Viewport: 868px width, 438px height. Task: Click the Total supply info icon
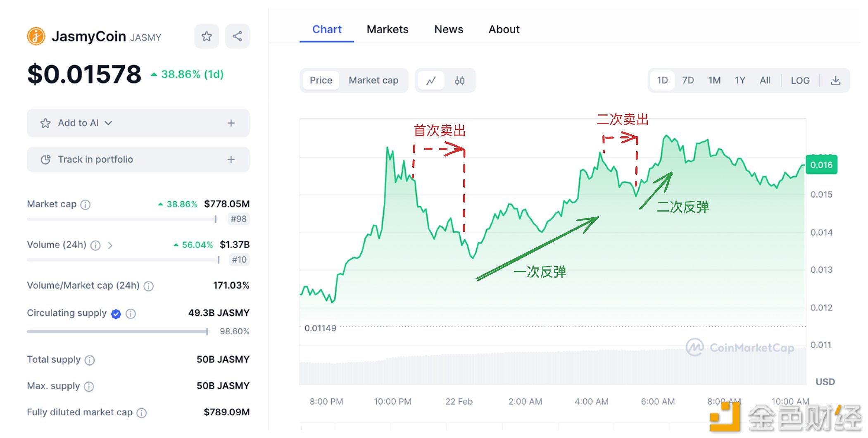pyautogui.click(x=90, y=360)
